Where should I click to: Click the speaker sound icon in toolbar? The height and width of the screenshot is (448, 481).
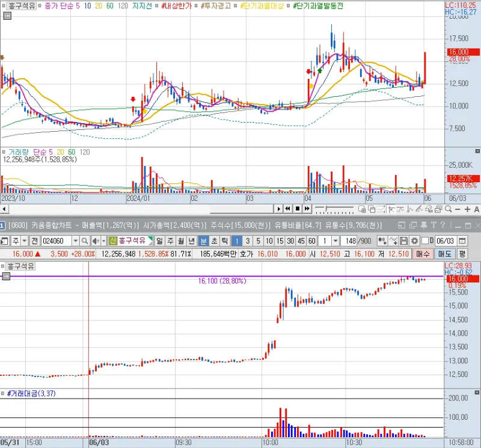[96, 241]
